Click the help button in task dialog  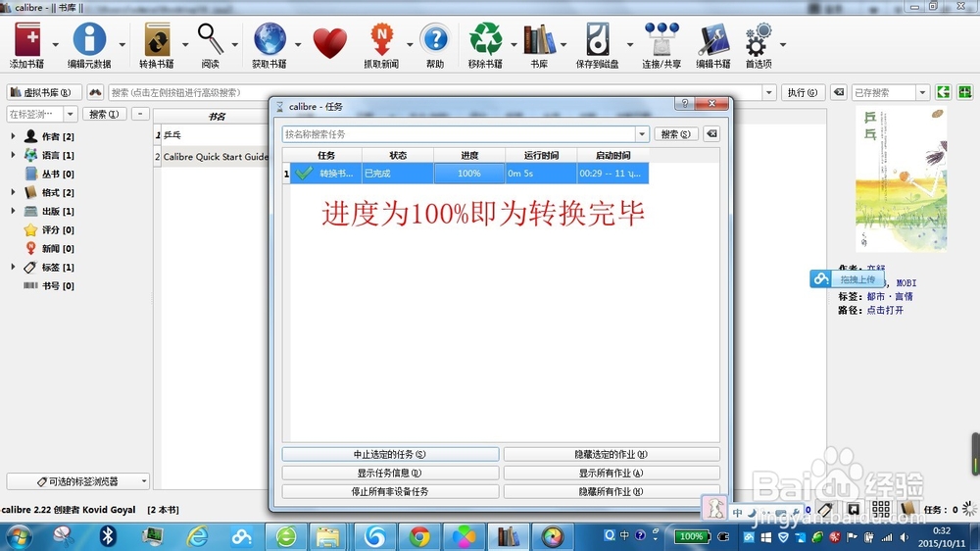pos(684,104)
